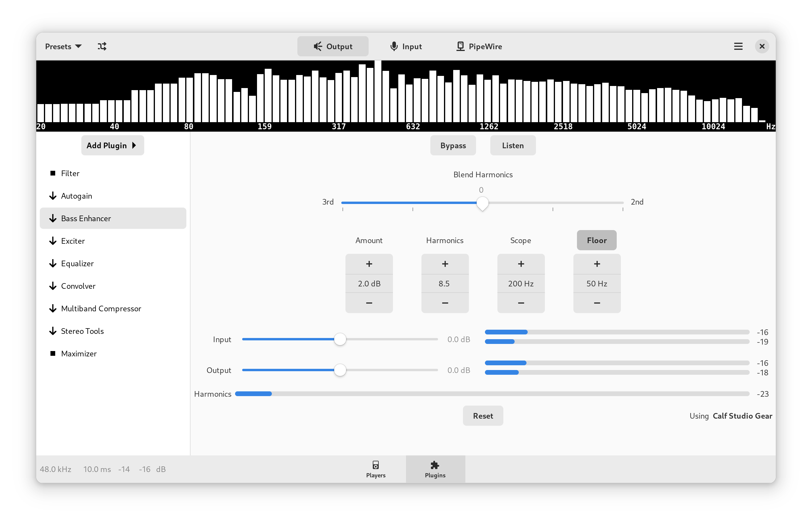This screenshot has height=523, width=812.
Task: Switch to the Input tab
Action: [406, 46]
